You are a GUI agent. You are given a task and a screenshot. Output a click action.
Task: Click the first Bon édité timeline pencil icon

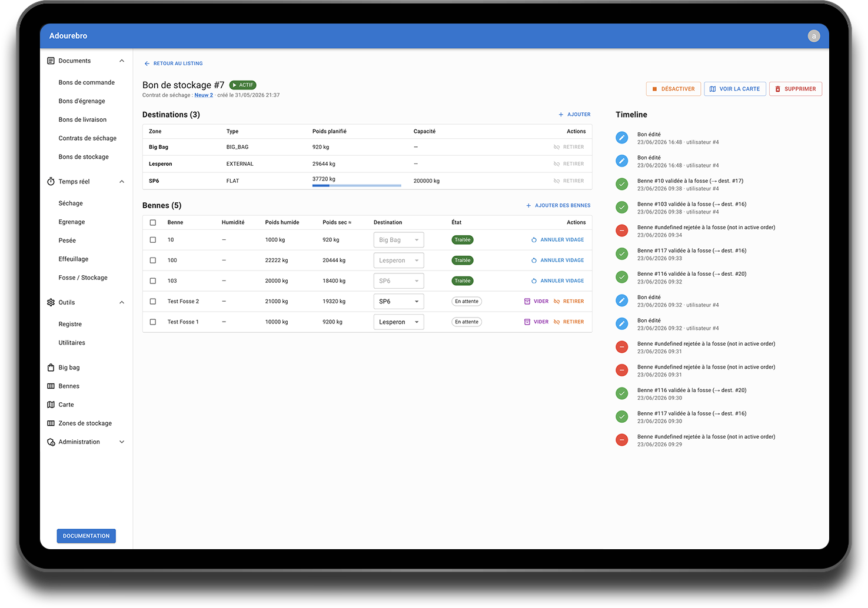point(622,138)
